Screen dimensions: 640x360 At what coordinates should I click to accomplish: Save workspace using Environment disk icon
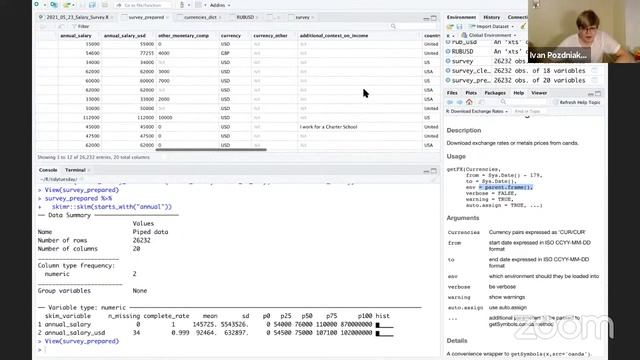[x=460, y=27]
